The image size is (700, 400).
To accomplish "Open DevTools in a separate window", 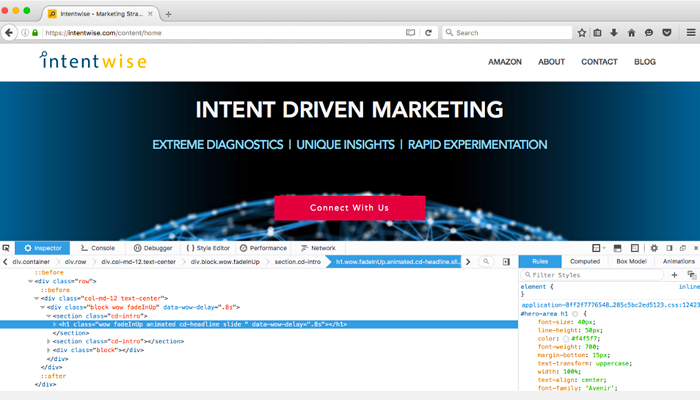I will tap(683, 248).
